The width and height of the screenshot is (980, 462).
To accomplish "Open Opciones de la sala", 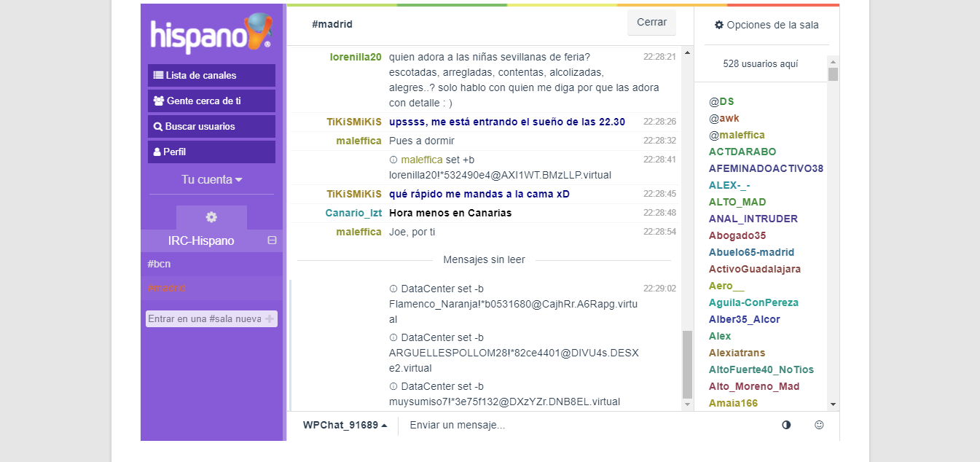I will (767, 25).
